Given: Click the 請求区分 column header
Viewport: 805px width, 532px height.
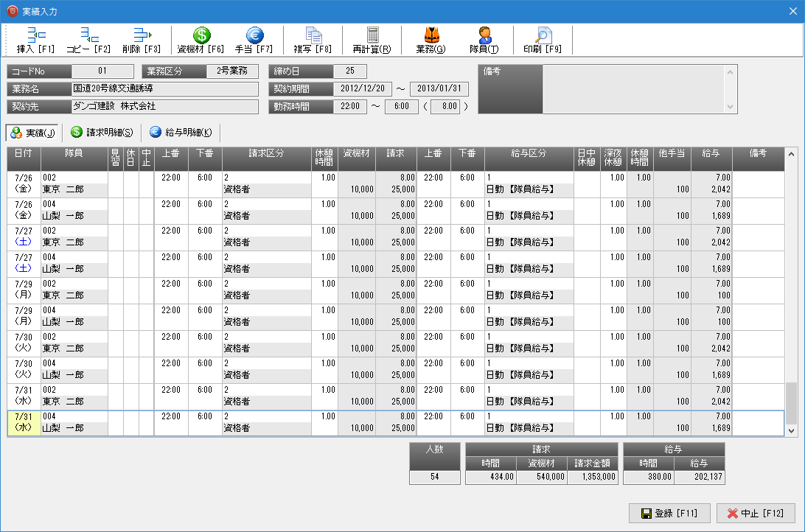Looking at the screenshot, I should click(266, 158).
